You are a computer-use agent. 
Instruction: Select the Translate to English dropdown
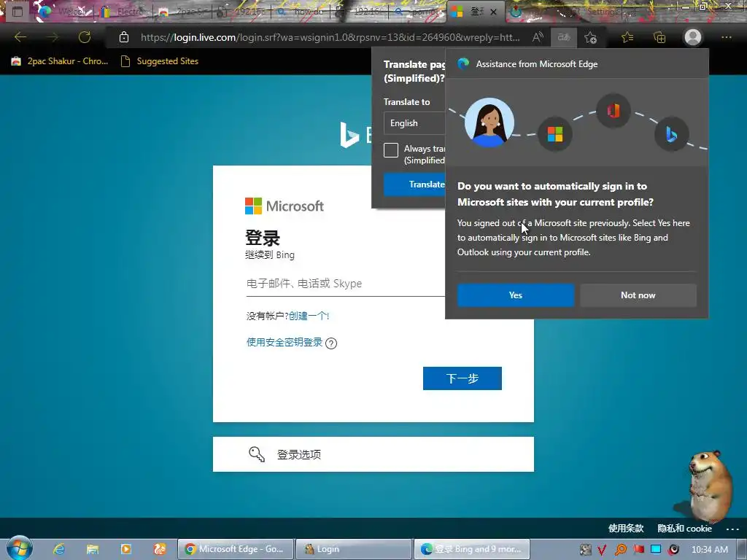414,123
